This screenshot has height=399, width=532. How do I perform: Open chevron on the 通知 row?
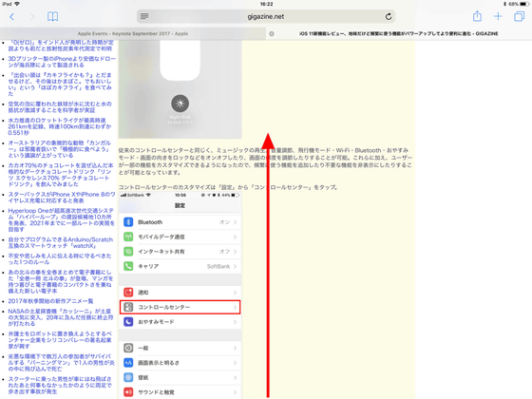coord(235,293)
